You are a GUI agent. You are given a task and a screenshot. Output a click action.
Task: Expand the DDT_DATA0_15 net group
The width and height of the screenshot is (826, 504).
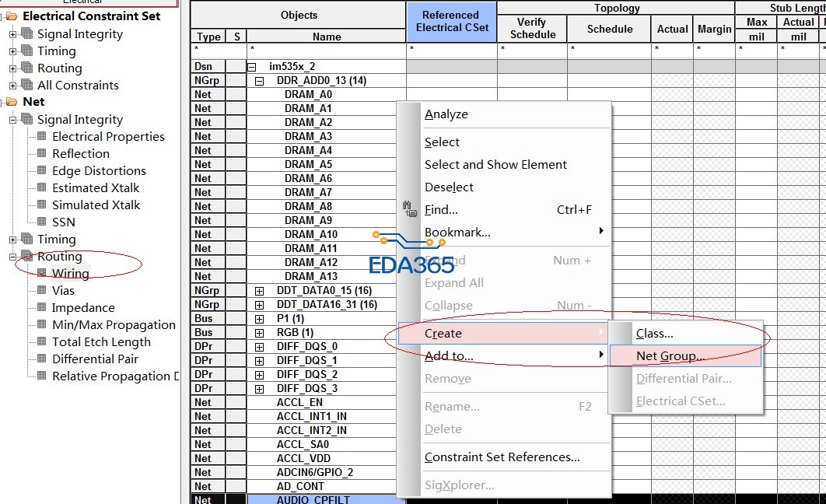click(259, 291)
